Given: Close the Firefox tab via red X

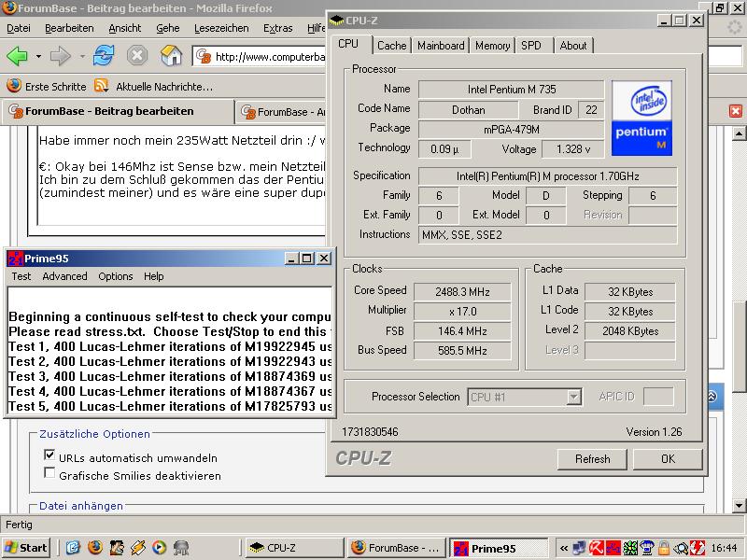Looking at the screenshot, I should coord(735,111).
